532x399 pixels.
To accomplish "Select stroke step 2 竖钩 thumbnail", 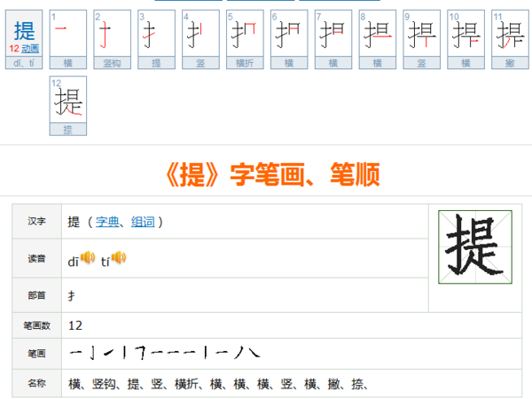I will [x=113, y=34].
